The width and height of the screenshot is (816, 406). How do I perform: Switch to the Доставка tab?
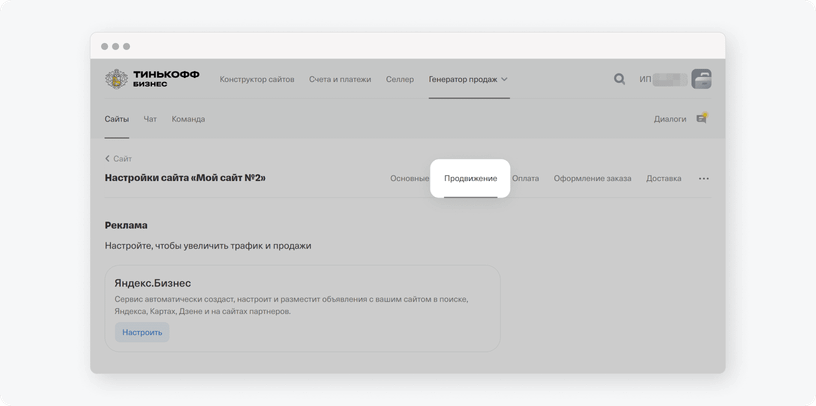[x=664, y=179]
